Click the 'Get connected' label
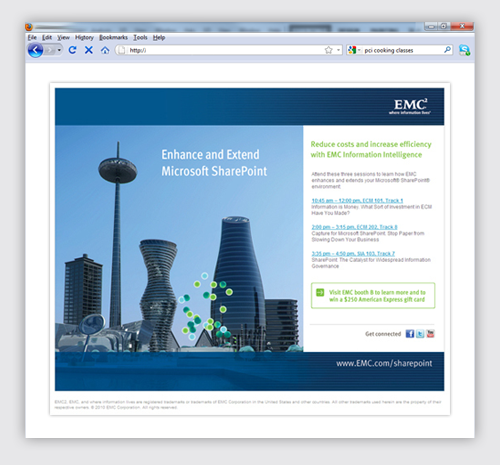The height and width of the screenshot is (465, 500). pyautogui.click(x=383, y=334)
